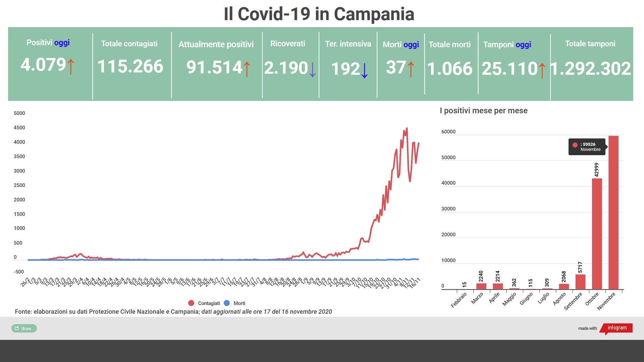Click the value 1.066 under Totale morti
The height and width of the screenshot is (362, 644).
450,69
